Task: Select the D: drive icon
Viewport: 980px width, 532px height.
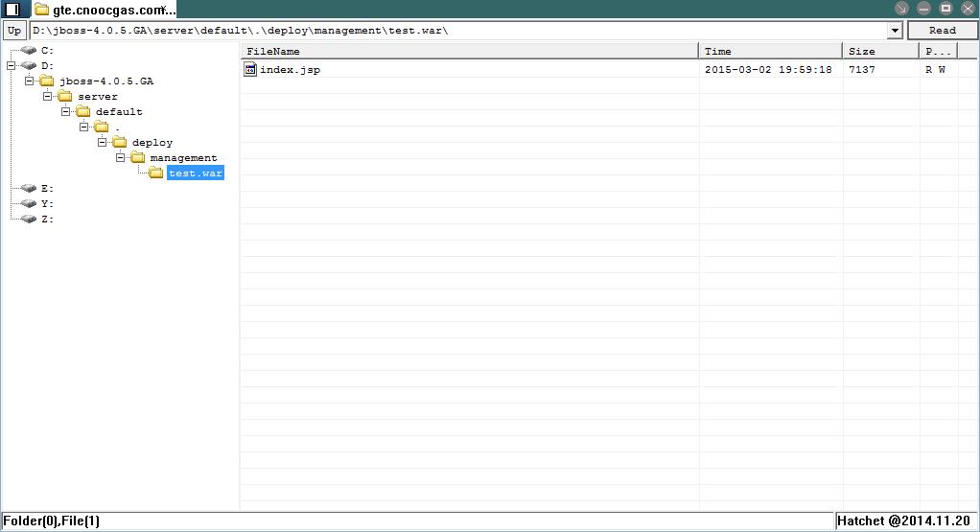Action: click(28, 65)
